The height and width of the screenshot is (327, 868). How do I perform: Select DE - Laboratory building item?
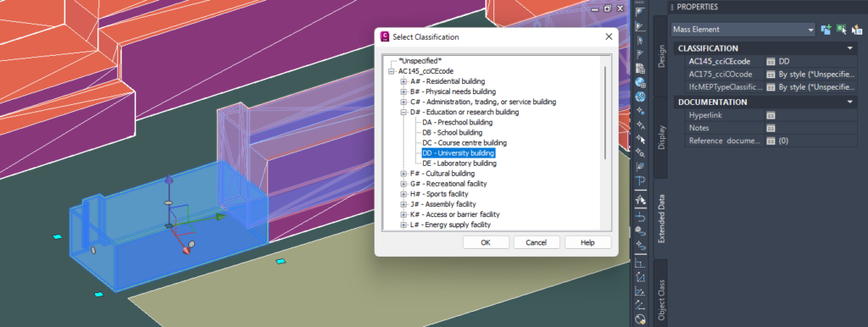coord(459,163)
